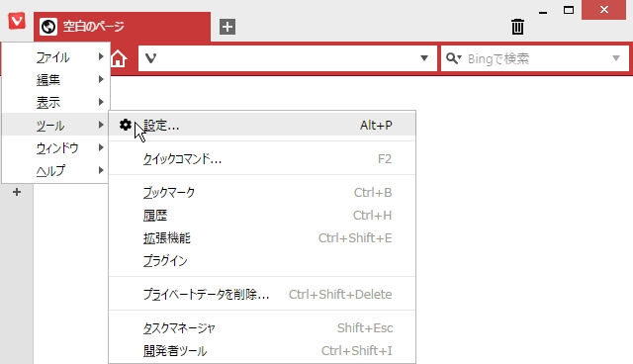This screenshot has width=633, height=364.
Task: Open the ヘルプ submenu
Action: (55, 170)
